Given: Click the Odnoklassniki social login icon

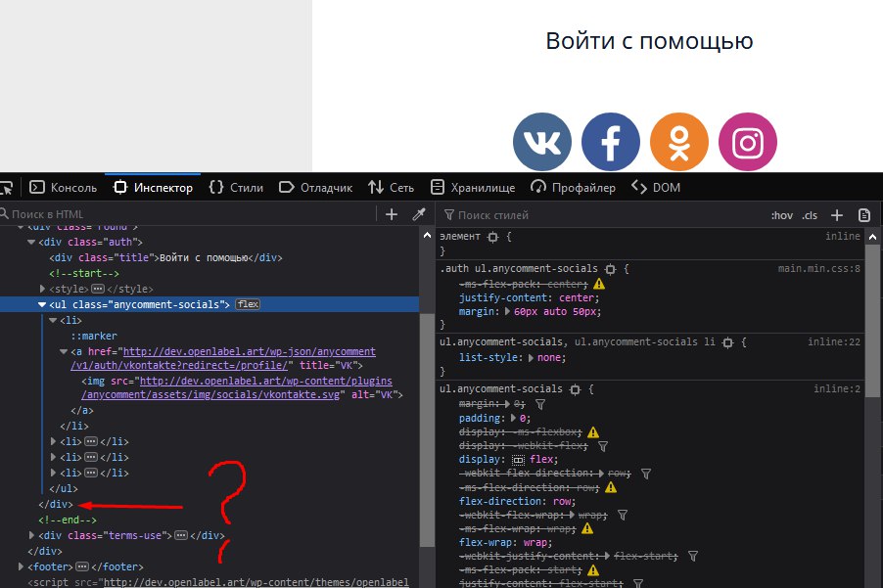Looking at the screenshot, I should click(x=679, y=142).
